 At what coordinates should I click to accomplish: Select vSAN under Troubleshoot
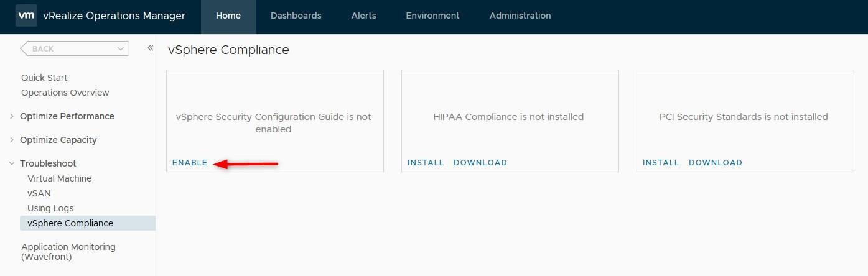point(39,193)
